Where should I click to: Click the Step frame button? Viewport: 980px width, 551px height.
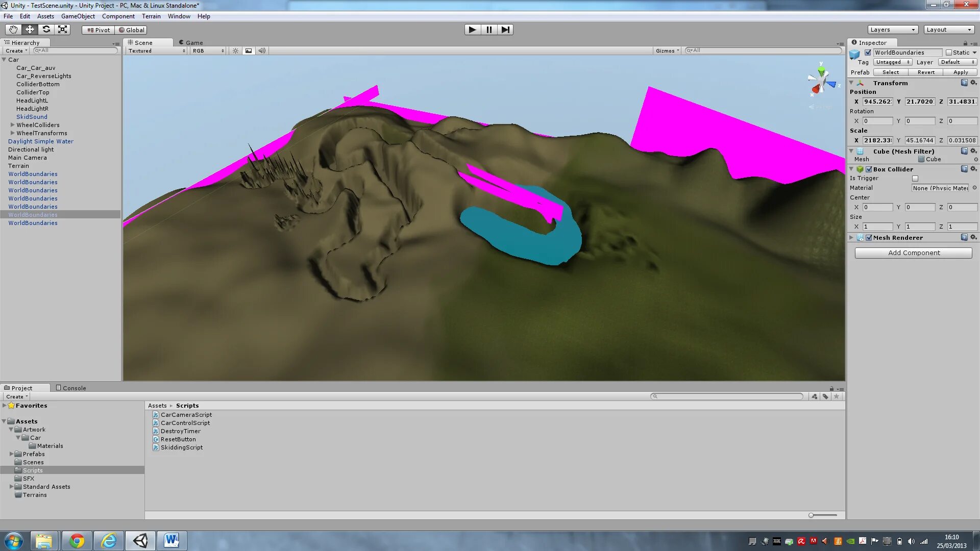coord(505,30)
